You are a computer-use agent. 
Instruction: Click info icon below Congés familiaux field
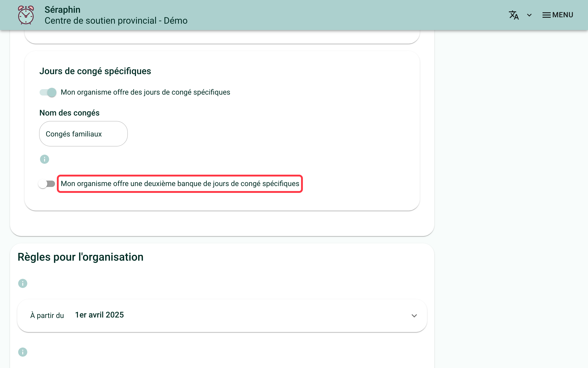[45, 159]
